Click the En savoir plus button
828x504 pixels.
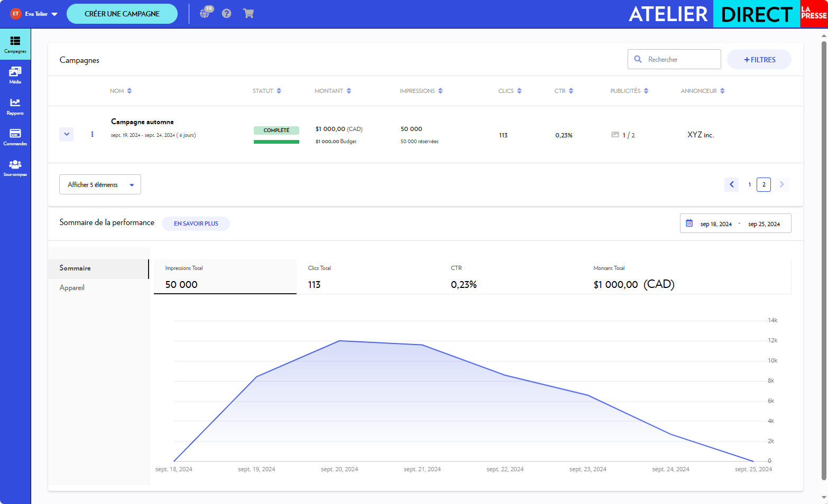196,223
